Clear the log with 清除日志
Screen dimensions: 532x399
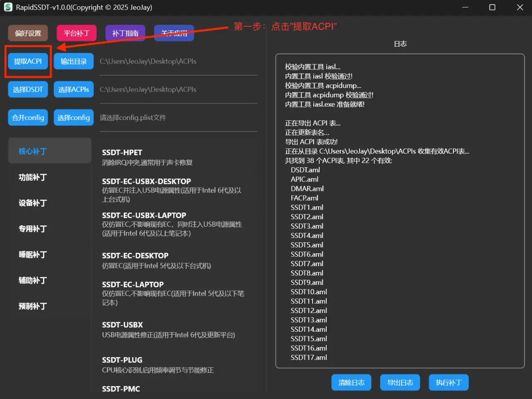point(351,383)
